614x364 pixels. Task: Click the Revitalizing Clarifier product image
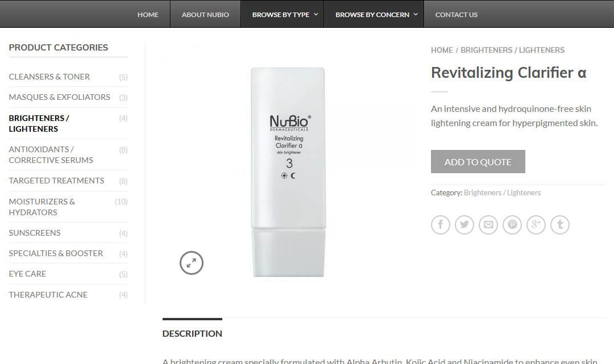coord(288,172)
